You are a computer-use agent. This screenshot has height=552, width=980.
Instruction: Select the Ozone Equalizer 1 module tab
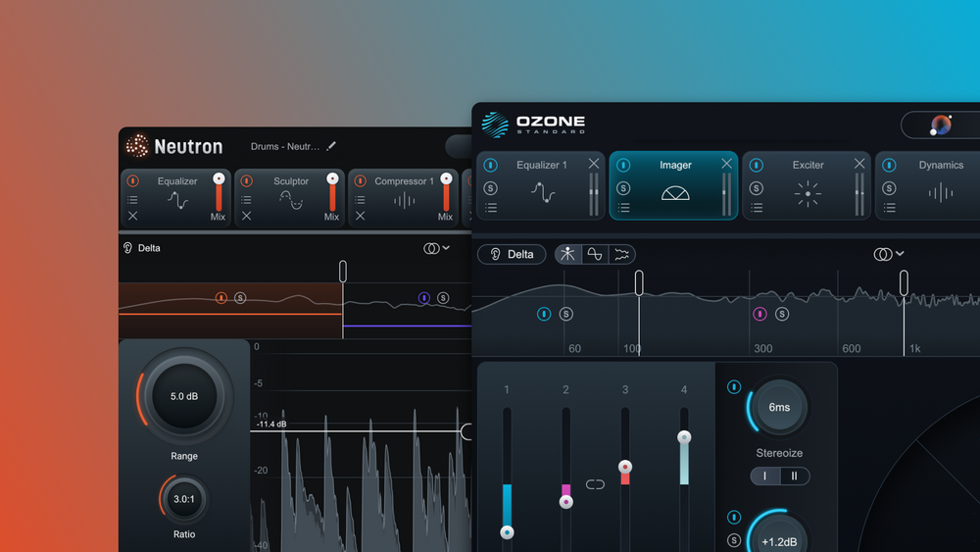point(541,185)
